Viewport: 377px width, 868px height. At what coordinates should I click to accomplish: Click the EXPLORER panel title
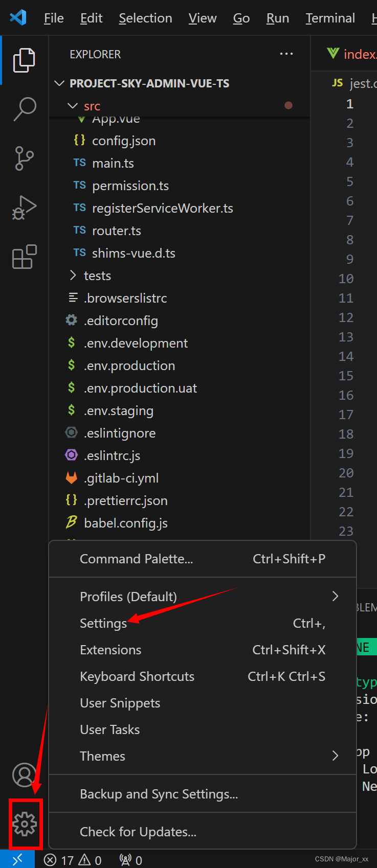click(95, 54)
